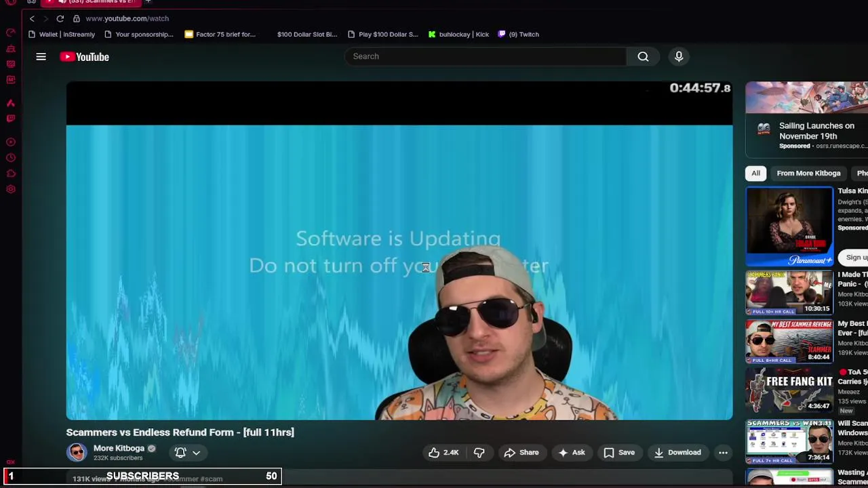
Task: Click the www.youtube.com/watch address bar
Action: (127, 18)
